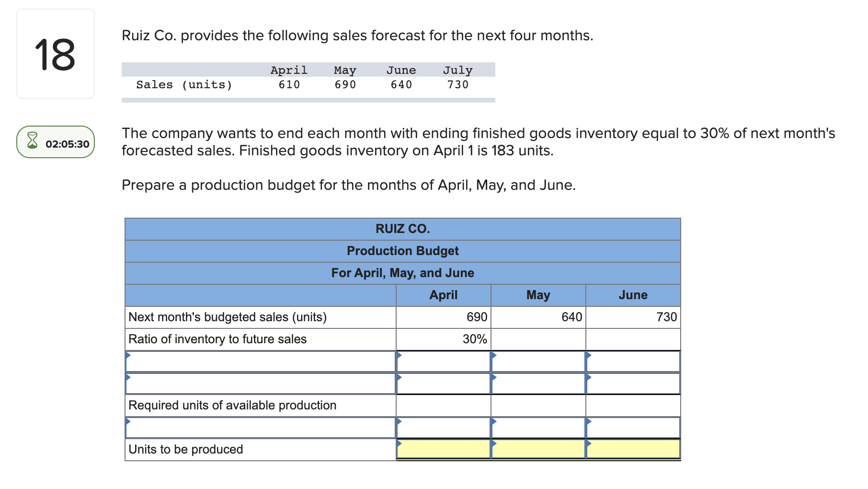Click July forecast value 730 in sales table
This screenshot has height=489, width=868.
tap(458, 85)
